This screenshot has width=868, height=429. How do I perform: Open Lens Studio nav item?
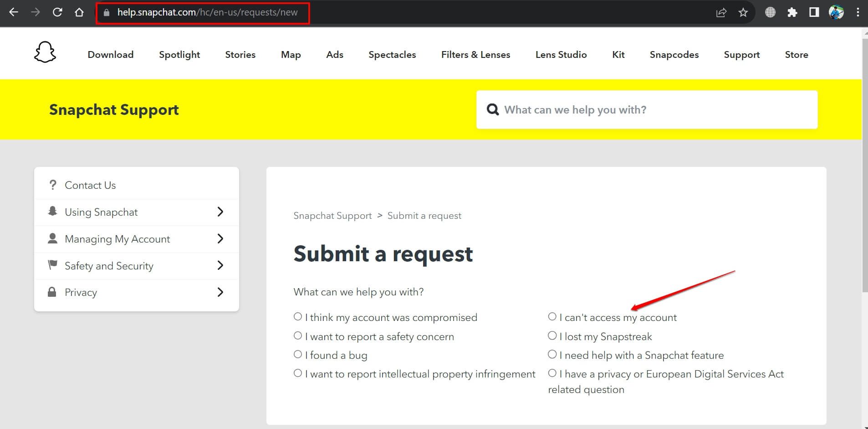pos(561,54)
